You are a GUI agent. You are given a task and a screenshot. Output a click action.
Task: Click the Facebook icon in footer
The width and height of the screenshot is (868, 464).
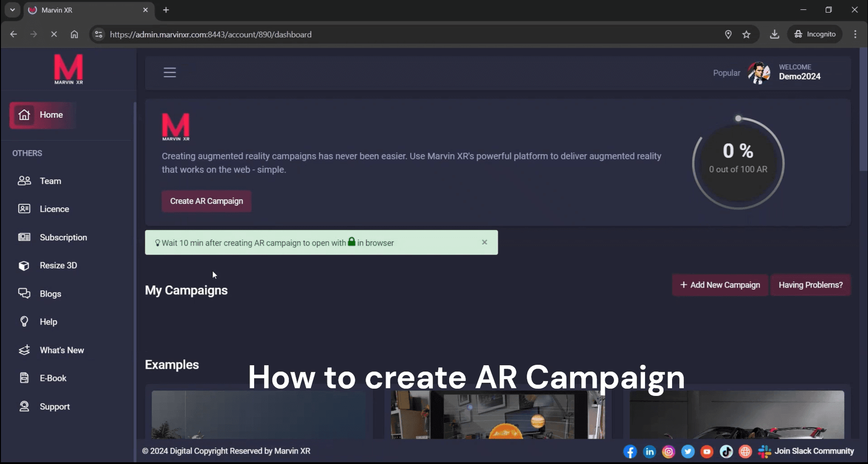pos(630,452)
